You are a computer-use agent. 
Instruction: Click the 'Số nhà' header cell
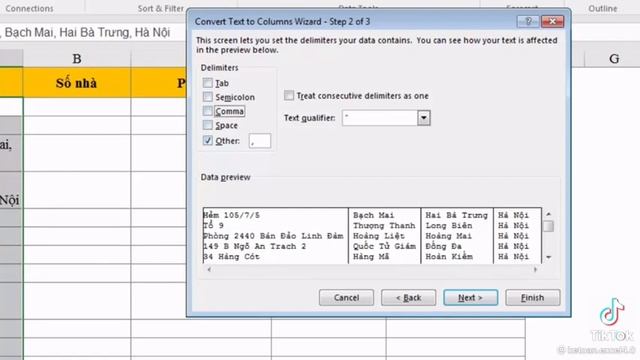[77, 83]
